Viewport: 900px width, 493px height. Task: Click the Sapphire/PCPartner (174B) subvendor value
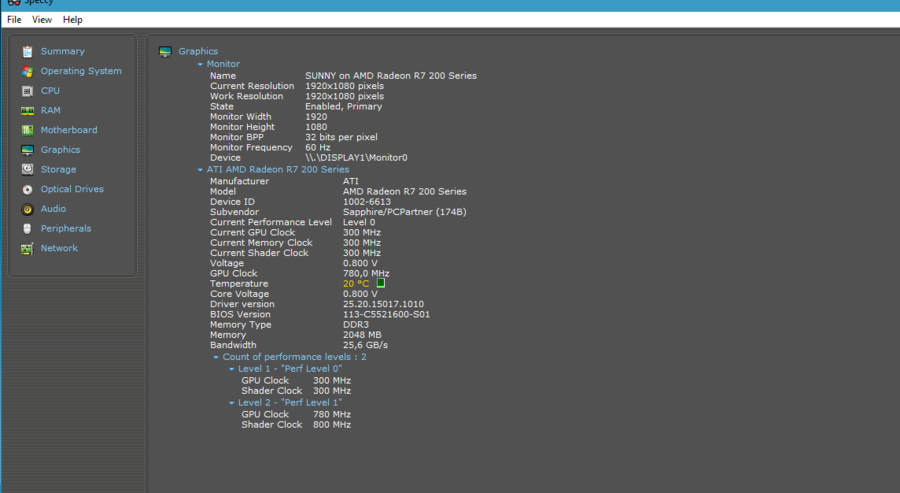click(405, 212)
